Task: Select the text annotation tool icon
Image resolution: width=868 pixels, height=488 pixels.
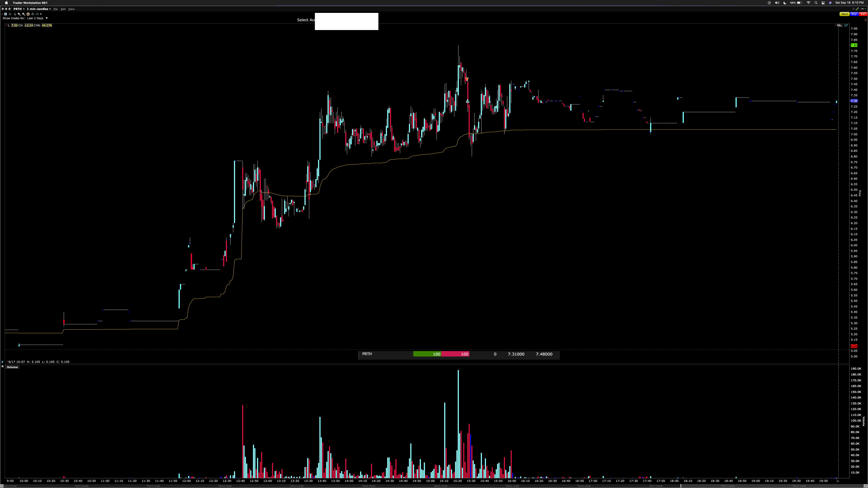Action: [5, 14]
